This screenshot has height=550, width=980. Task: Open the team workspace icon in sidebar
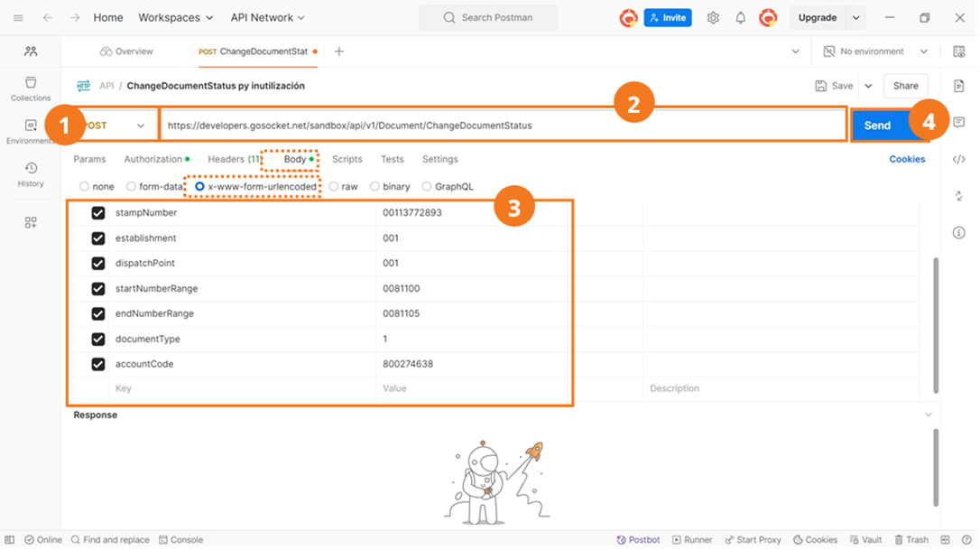31,51
